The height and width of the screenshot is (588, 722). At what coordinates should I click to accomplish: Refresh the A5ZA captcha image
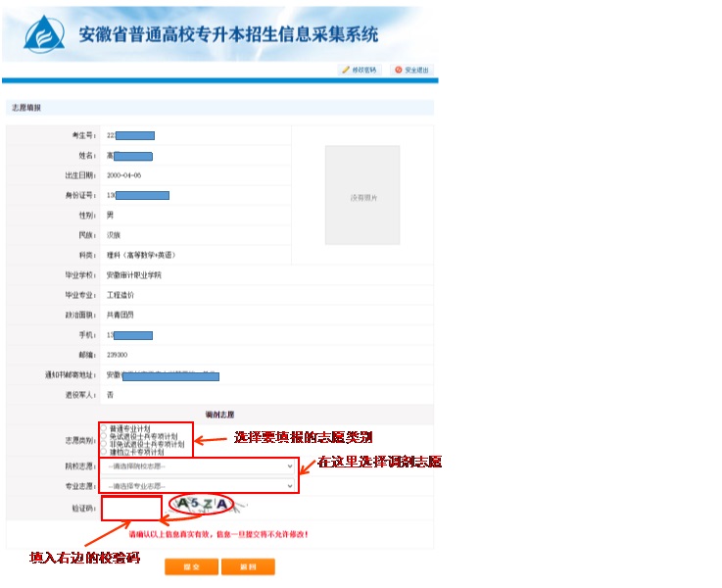[201, 504]
